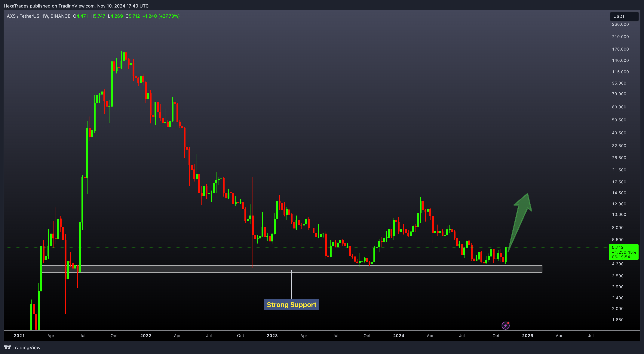
Task: Click the 2024 label on the time axis
Action: click(x=399, y=336)
